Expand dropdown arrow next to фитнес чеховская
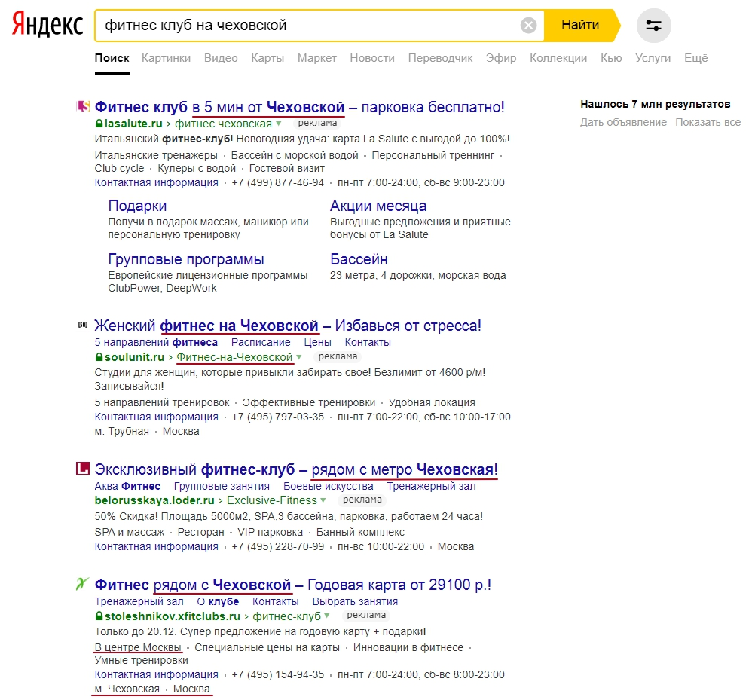 pyautogui.click(x=278, y=124)
